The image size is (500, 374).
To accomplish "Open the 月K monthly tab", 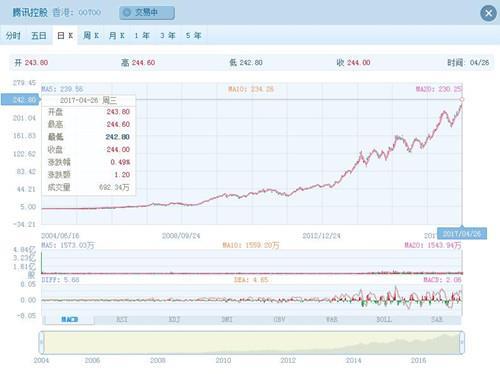I will click(x=117, y=35).
